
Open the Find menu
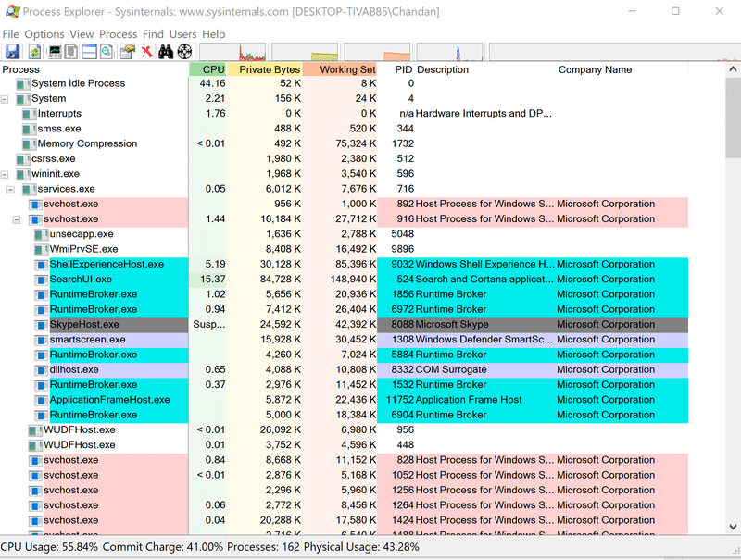tap(153, 34)
